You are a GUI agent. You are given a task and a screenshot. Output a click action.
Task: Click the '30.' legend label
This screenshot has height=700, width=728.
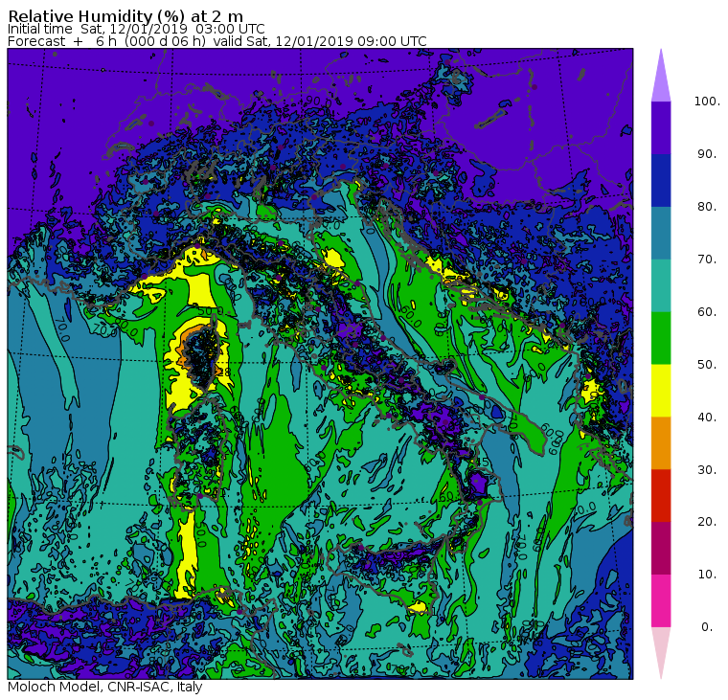coord(707,470)
